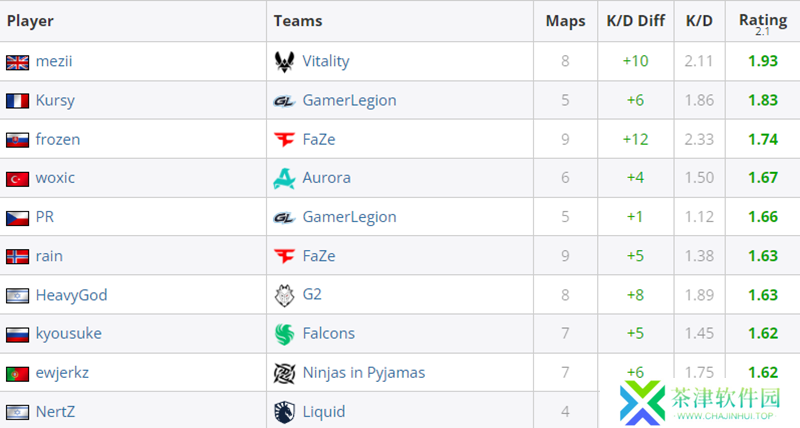800x428 pixels.
Task: Click the Liquid team logo icon
Action: [x=284, y=412]
